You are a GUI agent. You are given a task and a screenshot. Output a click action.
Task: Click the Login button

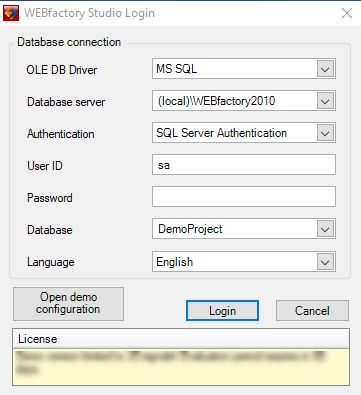(222, 311)
